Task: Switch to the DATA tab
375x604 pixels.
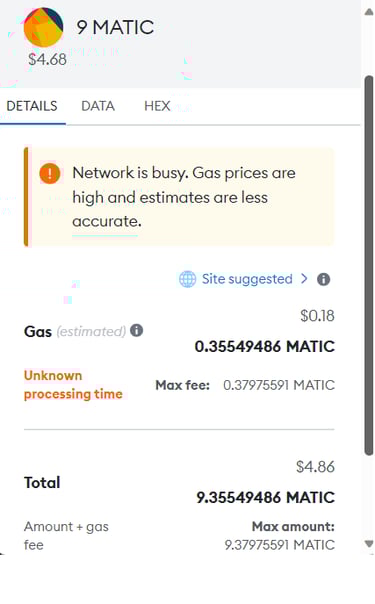Action: 98,106
